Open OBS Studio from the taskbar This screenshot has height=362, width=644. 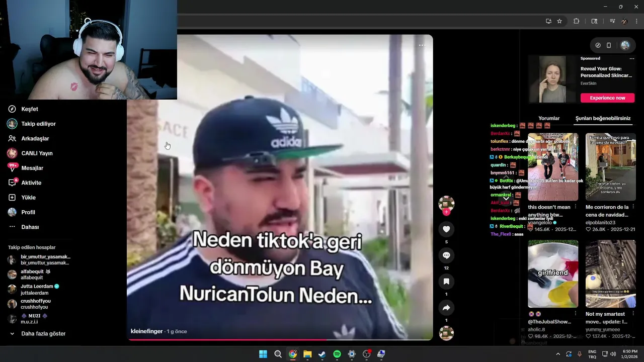(x=367, y=354)
